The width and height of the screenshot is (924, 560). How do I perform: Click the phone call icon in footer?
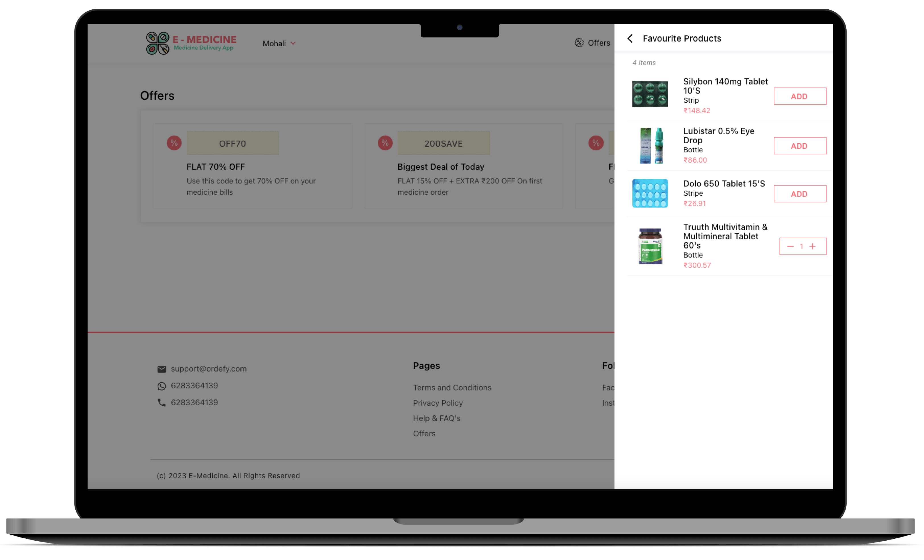pyautogui.click(x=162, y=403)
